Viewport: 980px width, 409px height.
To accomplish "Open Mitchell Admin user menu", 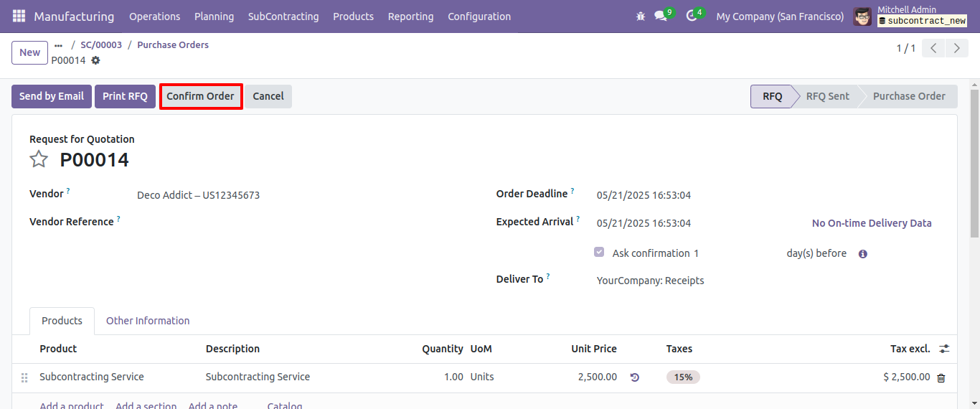I will click(x=910, y=16).
